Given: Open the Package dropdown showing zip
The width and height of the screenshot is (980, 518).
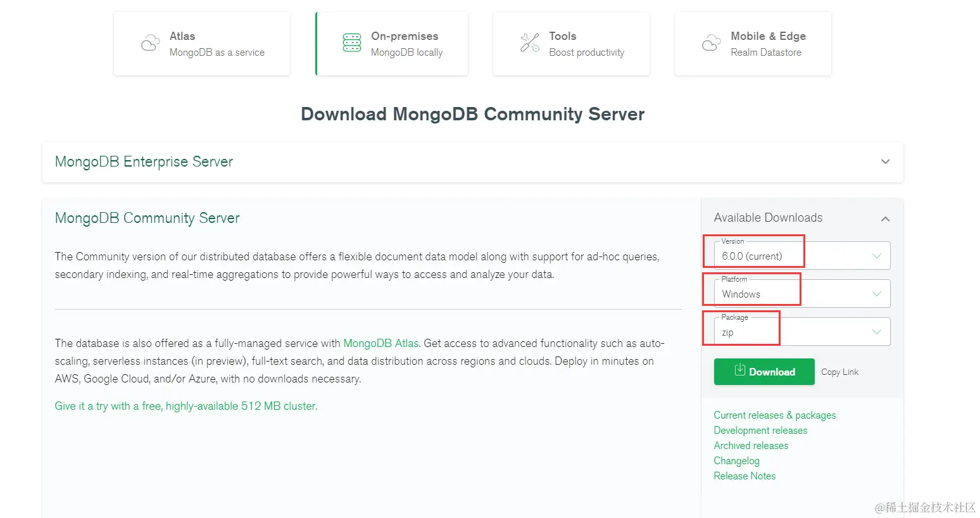Looking at the screenshot, I should (802, 332).
